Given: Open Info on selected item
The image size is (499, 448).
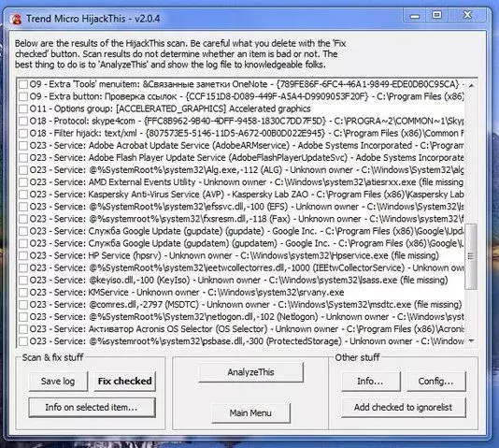Looking at the screenshot, I should coord(92,407).
